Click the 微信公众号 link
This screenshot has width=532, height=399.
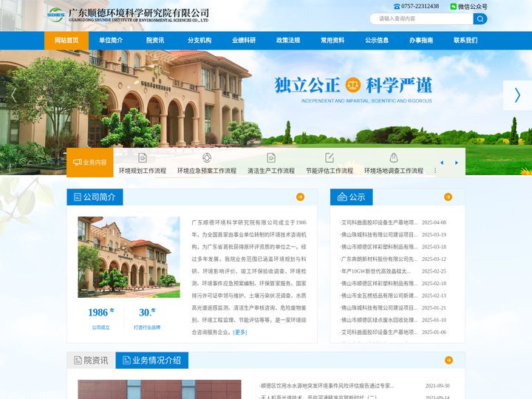point(473,7)
